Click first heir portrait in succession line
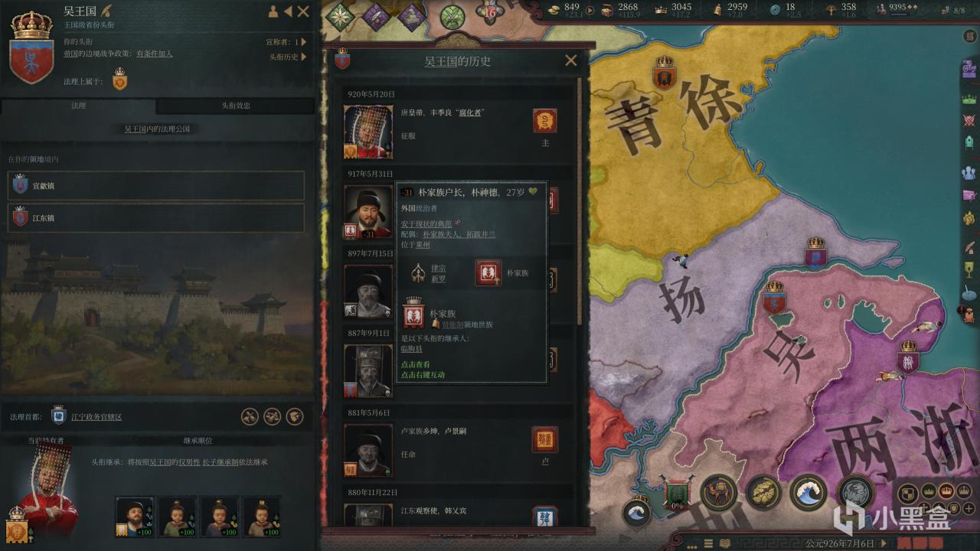Image resolution: width=980 pixels, height=551 pixels. click(135, 517)
